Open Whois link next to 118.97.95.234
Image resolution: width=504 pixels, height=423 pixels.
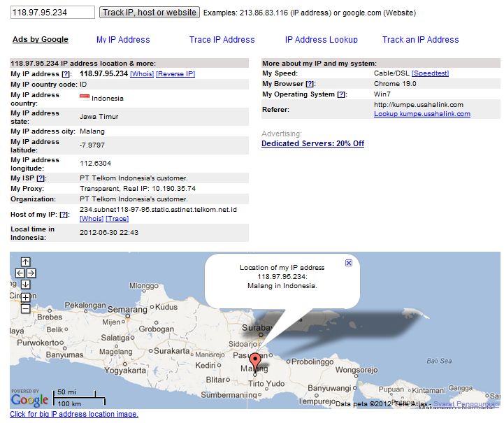click(x=142, y=74)
